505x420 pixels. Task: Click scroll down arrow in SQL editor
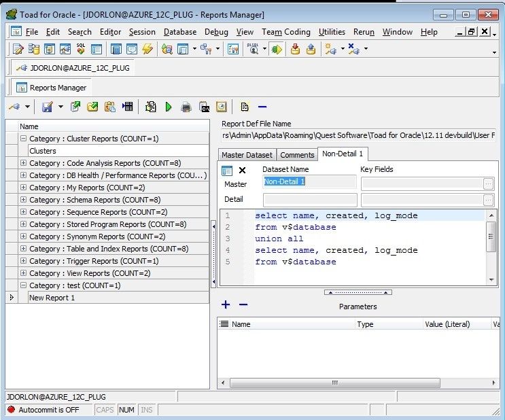coord(491,279)
